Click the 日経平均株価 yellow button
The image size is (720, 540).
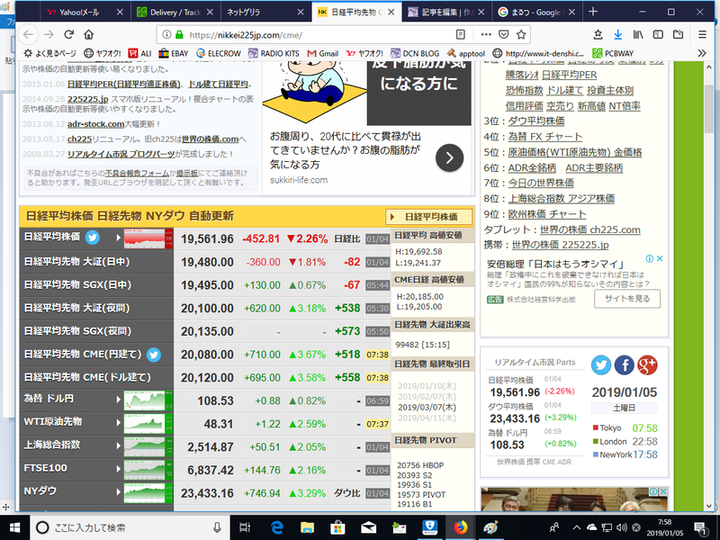pos(428,216)
